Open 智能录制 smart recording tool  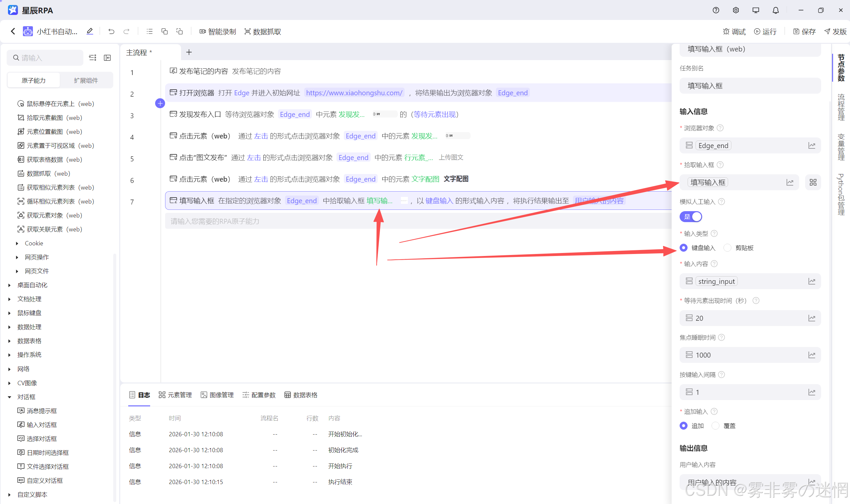(218, 32)
